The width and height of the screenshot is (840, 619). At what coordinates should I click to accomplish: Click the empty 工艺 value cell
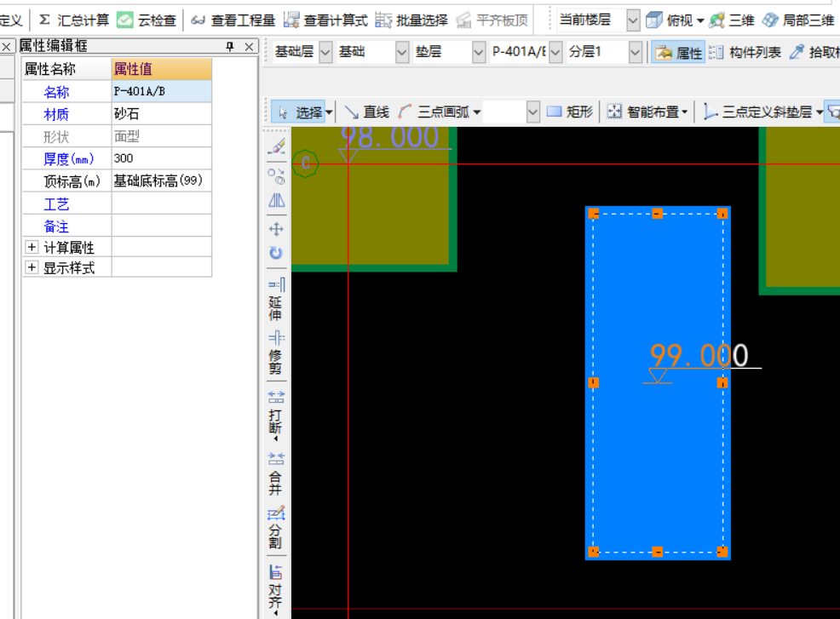162,203
